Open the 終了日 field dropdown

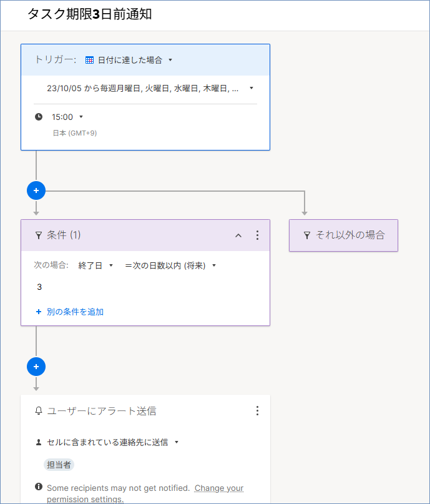tap(95, 265)
